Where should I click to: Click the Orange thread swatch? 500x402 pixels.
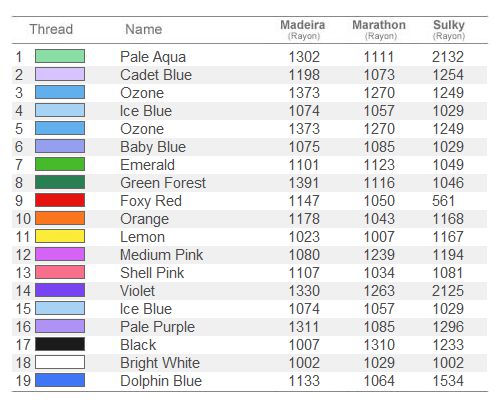tap(60, 218)
